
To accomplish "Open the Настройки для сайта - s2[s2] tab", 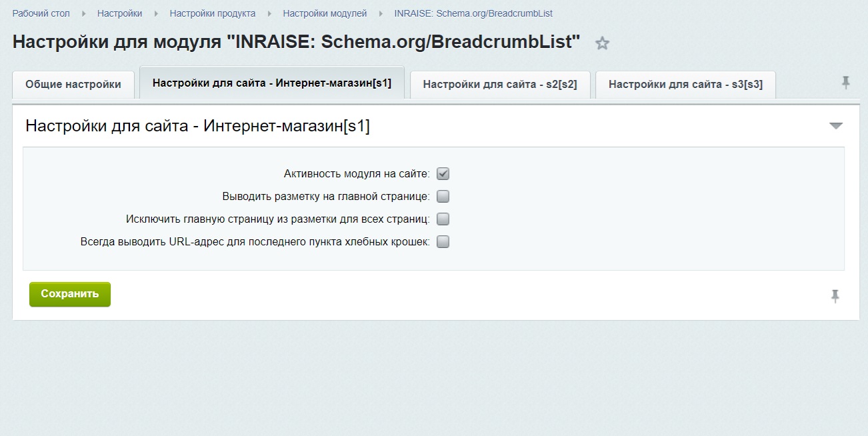I will tap(500, 85).
